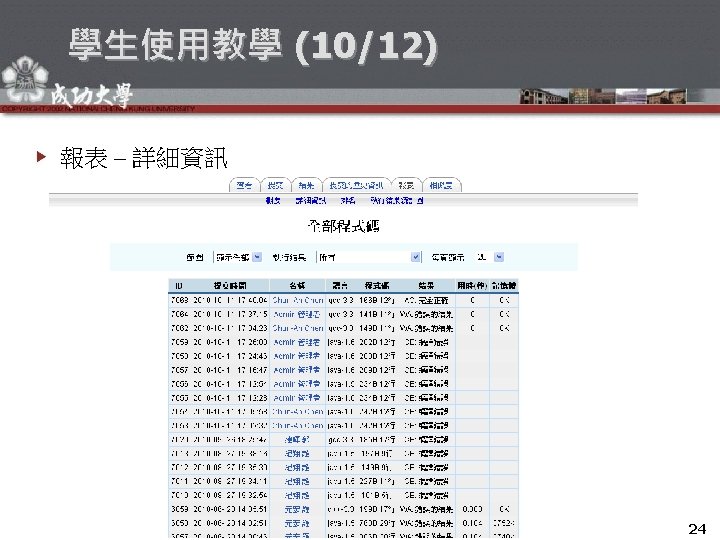
Task: Click the first sub-navigation link left of 詳細資訊
Action: [x=273, y=201]
